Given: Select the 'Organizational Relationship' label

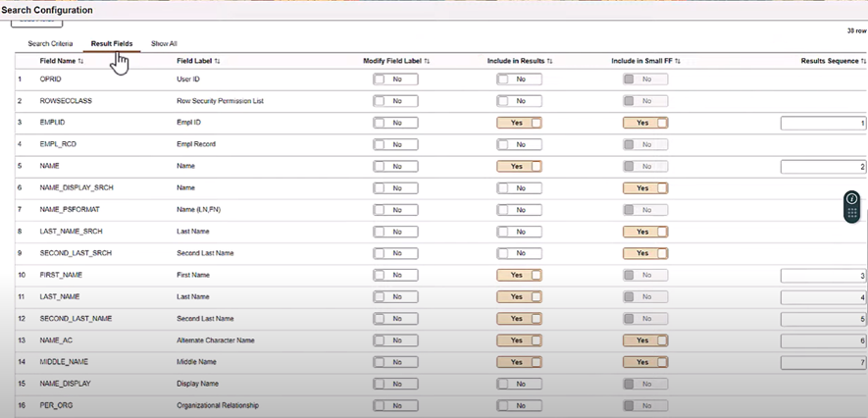Looking at the screenshot, I should [218, 406].
